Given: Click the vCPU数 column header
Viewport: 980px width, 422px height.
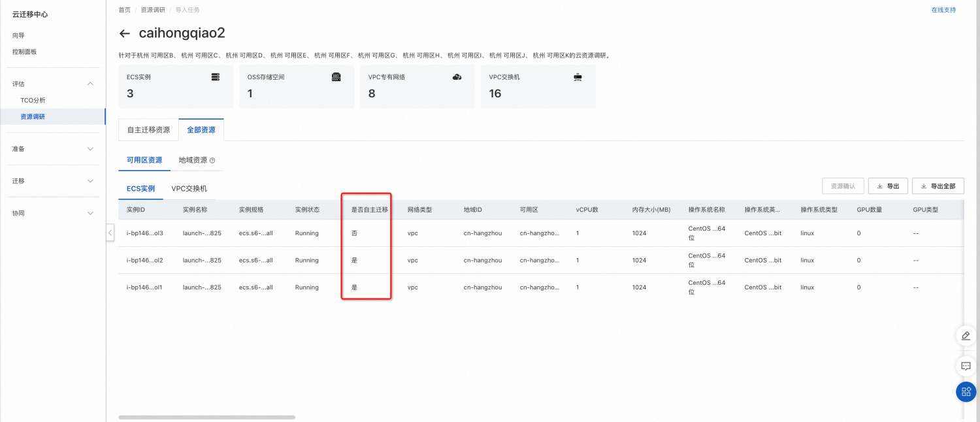Looking at the screenshot, I should [x=587, y=210].
